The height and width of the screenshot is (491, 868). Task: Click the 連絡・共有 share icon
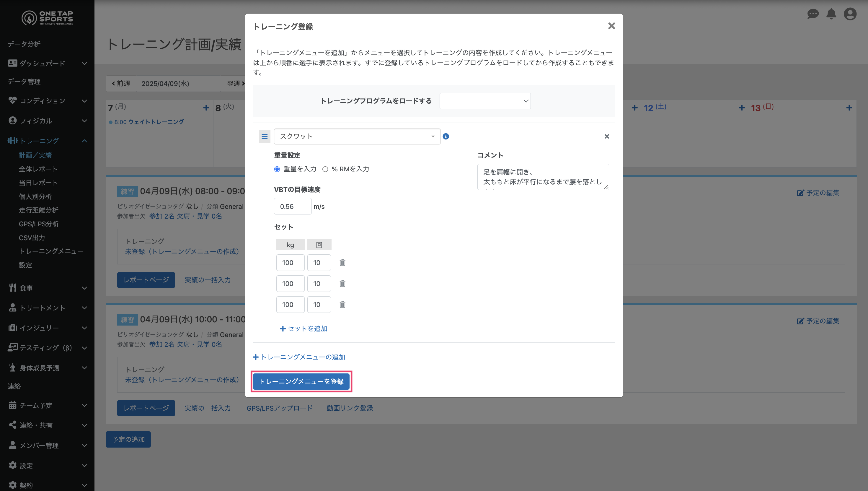[12, 425]
